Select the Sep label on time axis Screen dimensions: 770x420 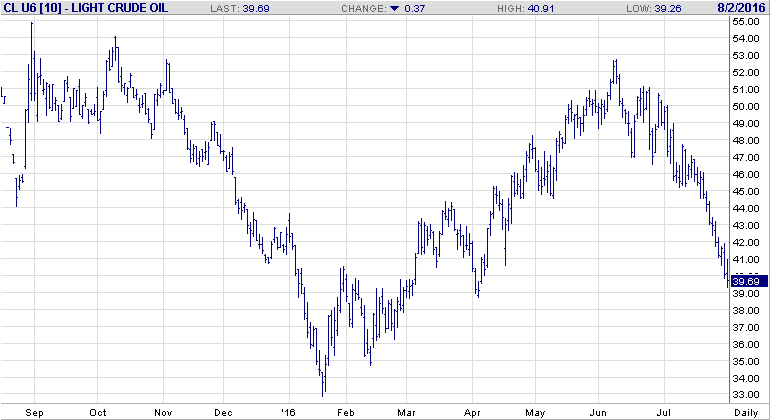pyautogui.click(x=34, y=411)
